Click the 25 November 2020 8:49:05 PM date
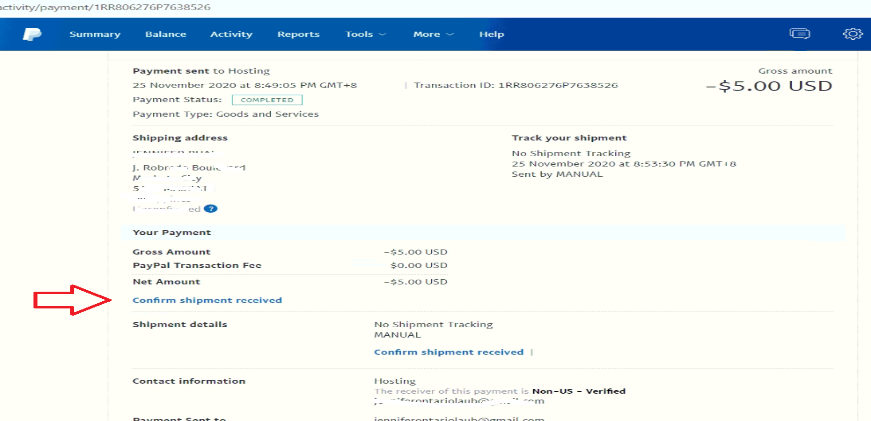871x421 pixels. [x=244, y=86]
